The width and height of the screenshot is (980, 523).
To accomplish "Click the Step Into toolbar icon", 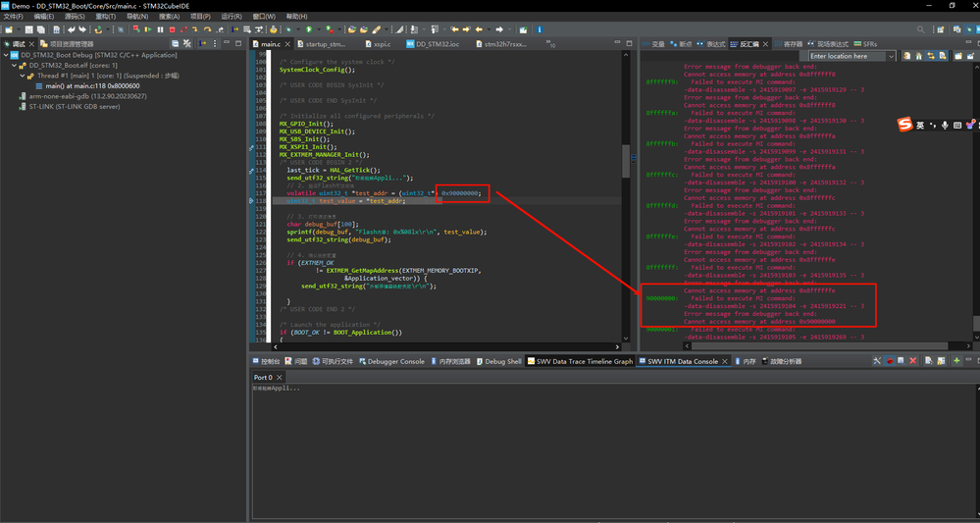I will [195, 29].
